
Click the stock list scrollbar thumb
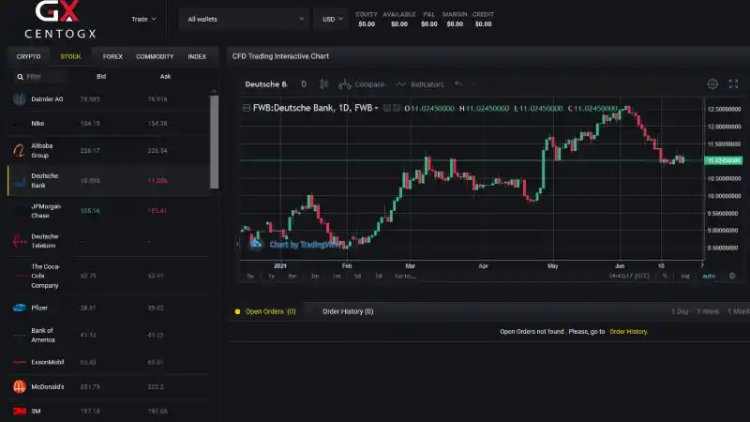pyautogui.click(x=214, y=142)
